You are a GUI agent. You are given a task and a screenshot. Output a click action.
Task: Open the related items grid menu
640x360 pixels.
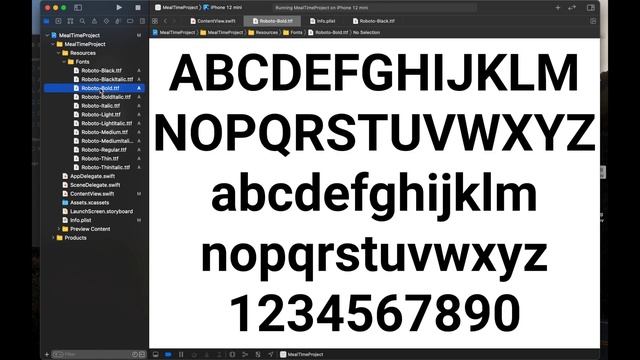pyautogui.click(x=155, y=21)
